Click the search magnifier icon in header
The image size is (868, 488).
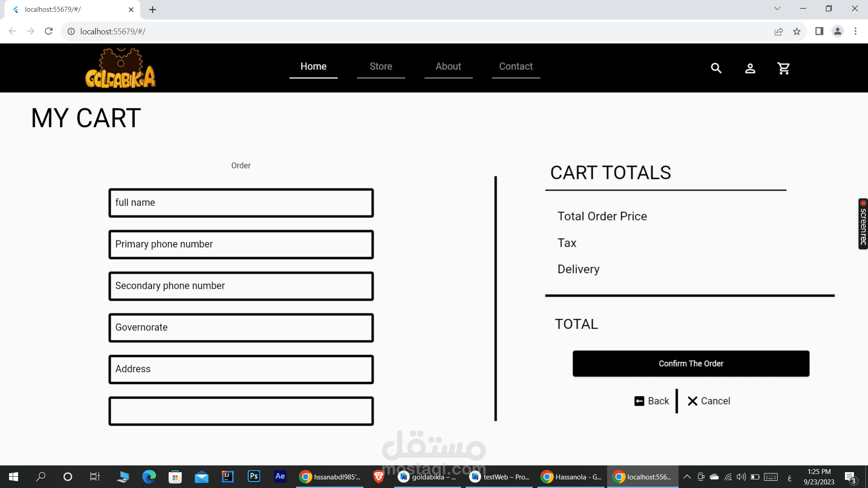[x=716, y=68]
